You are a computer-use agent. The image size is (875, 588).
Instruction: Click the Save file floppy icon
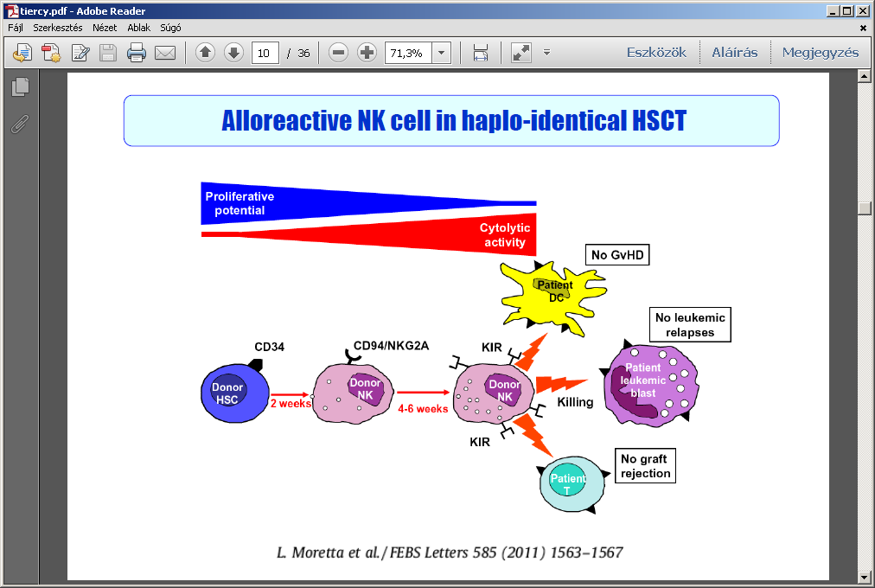tap(108, 53)
